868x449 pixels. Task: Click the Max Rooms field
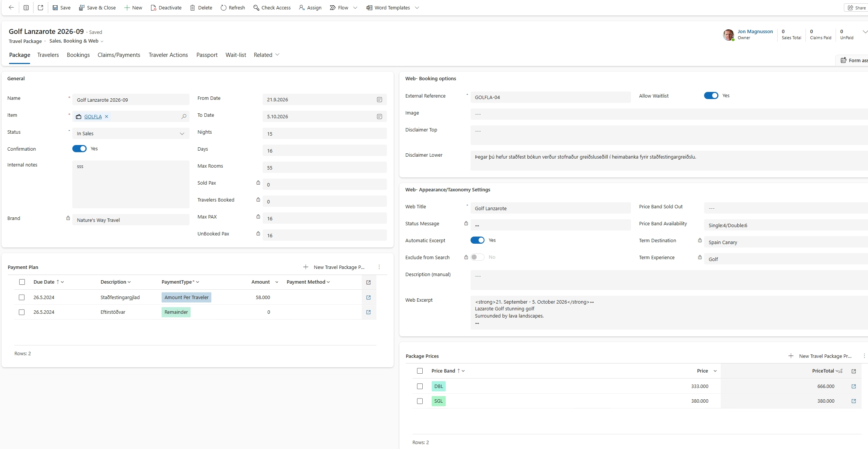click(x=324, y=168)
